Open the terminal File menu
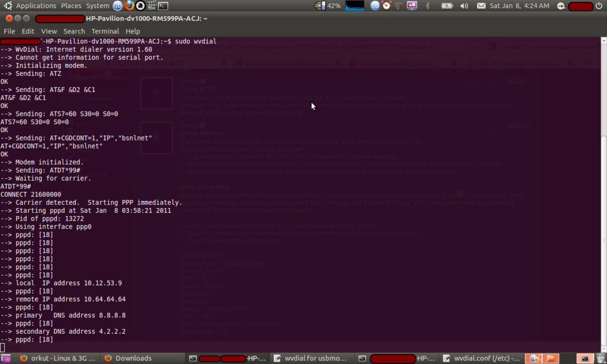 pyautogui.click(x=9, y=31)
